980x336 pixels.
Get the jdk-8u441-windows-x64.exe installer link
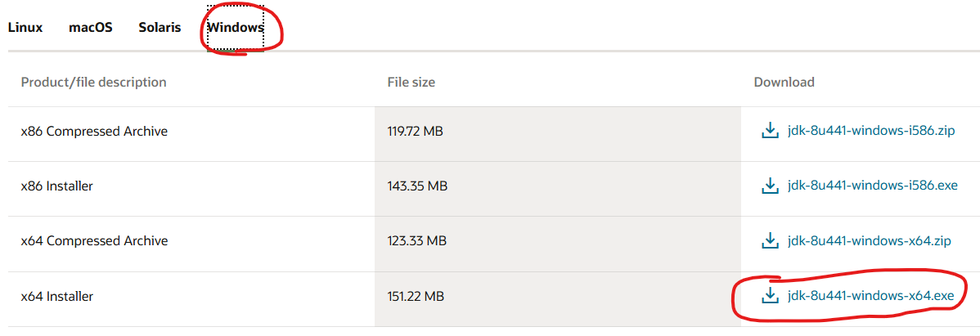coord(871,296)
